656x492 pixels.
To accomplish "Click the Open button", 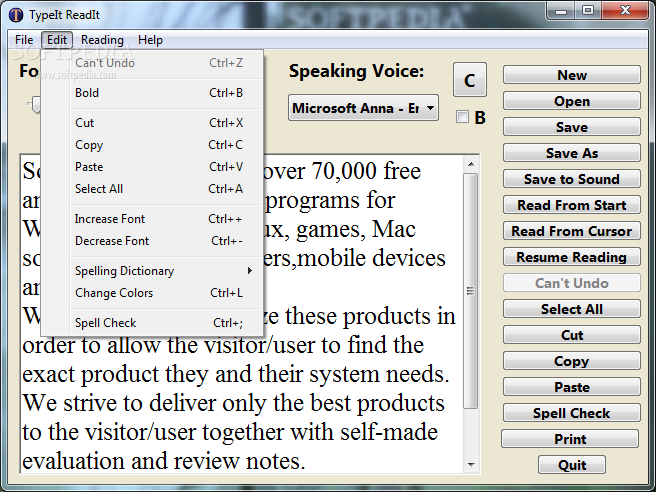I will [571, 101].
